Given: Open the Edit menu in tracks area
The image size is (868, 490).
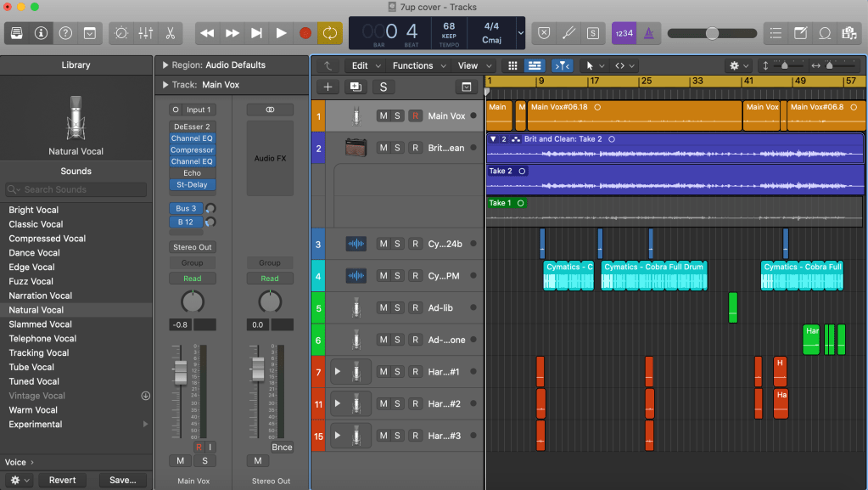Looking at the screenshot, I should coord(361,65).
